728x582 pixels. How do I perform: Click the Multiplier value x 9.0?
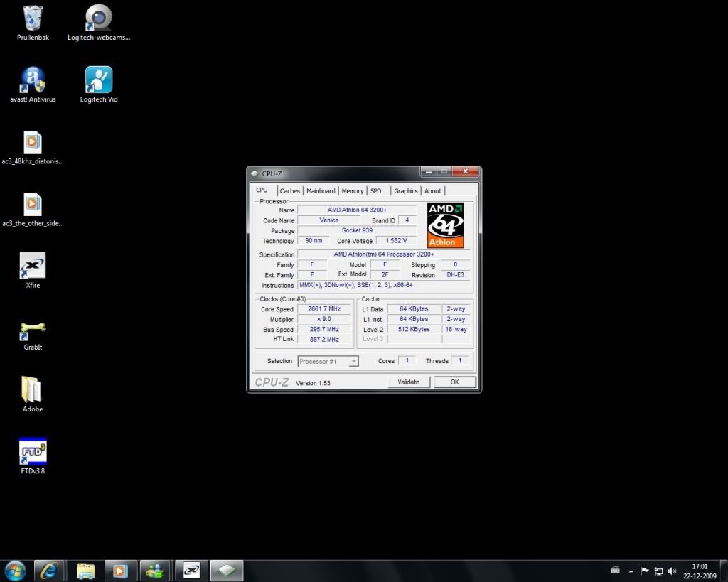point(324,319)
